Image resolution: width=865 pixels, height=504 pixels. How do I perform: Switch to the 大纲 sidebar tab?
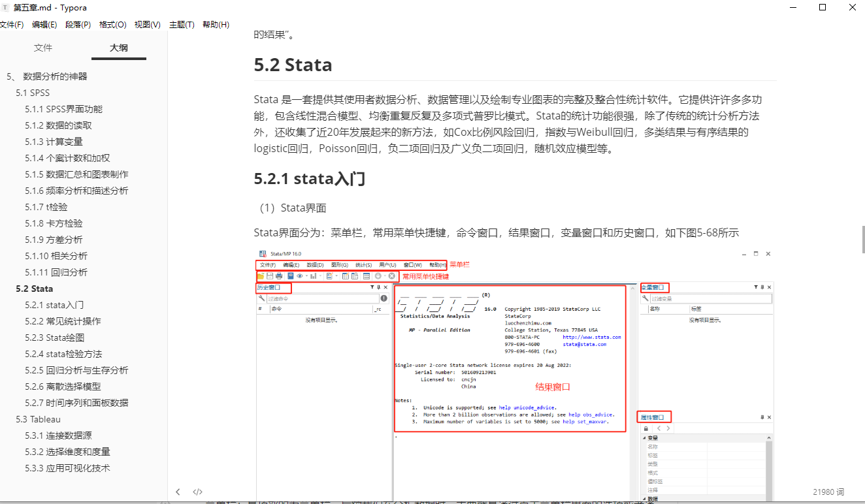tap(119, 48)
